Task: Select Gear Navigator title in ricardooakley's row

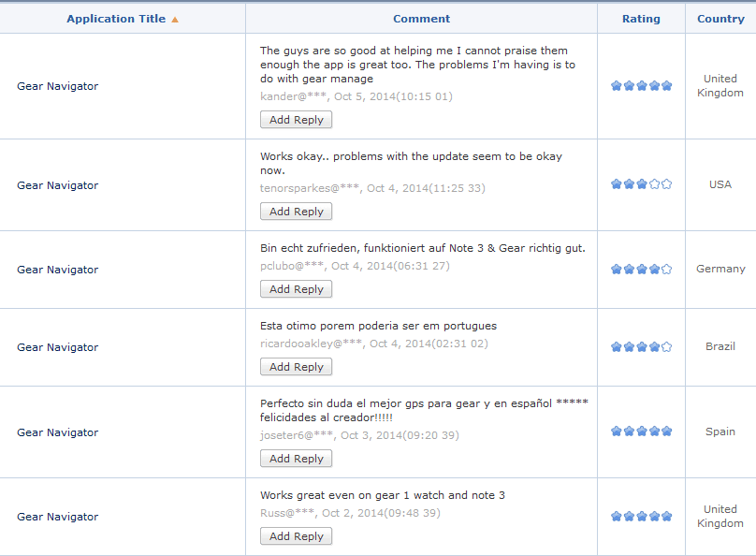Action: click(x=58, y=347)
